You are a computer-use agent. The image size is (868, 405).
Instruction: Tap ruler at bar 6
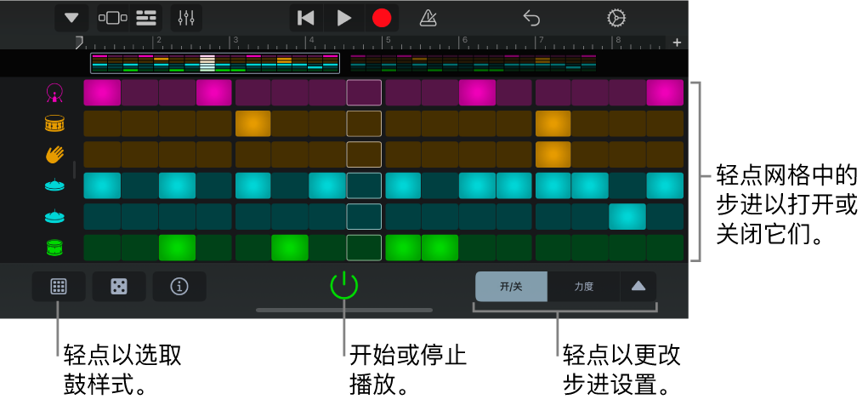coord(464,42)
